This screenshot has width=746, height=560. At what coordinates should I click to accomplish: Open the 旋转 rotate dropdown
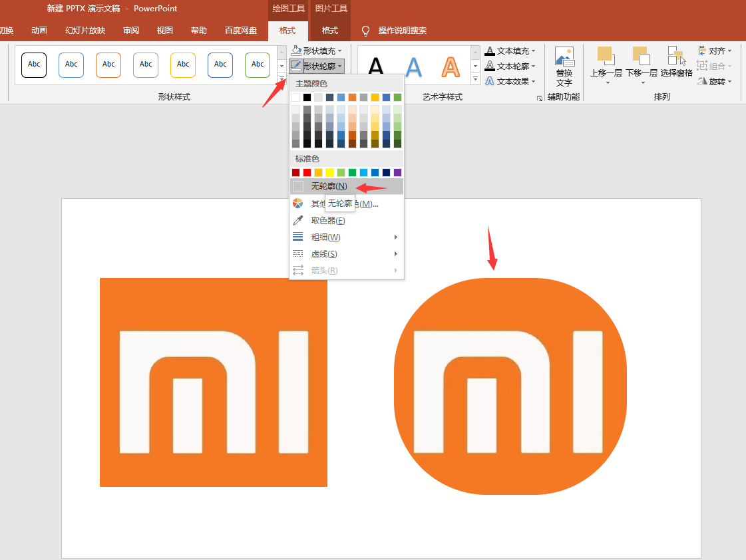(715, 81)
